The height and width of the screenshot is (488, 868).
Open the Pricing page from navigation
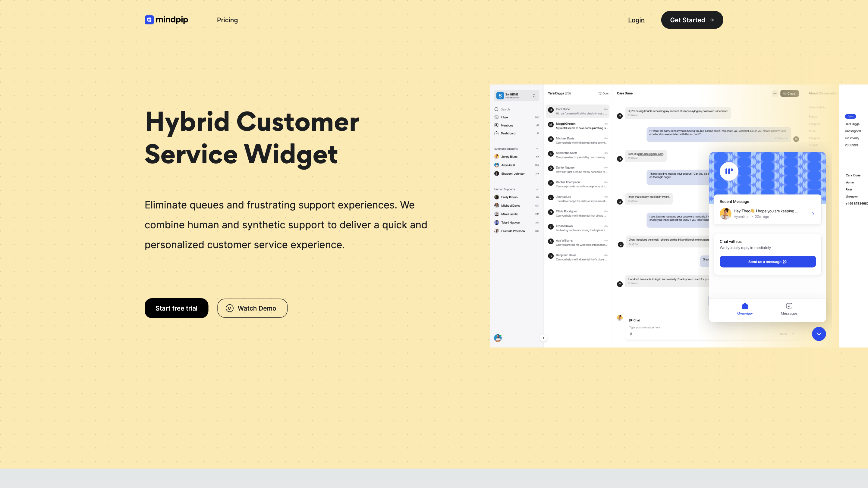[227, 20]
